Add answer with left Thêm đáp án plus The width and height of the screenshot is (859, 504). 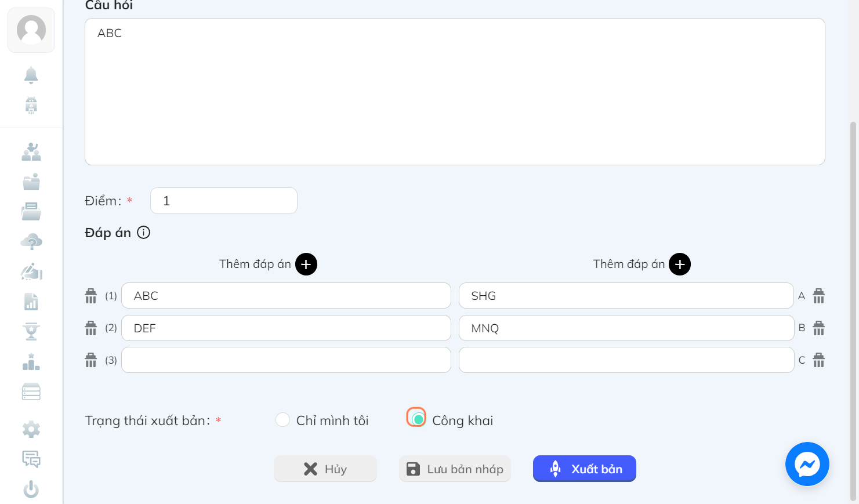(x=306, y=264)
